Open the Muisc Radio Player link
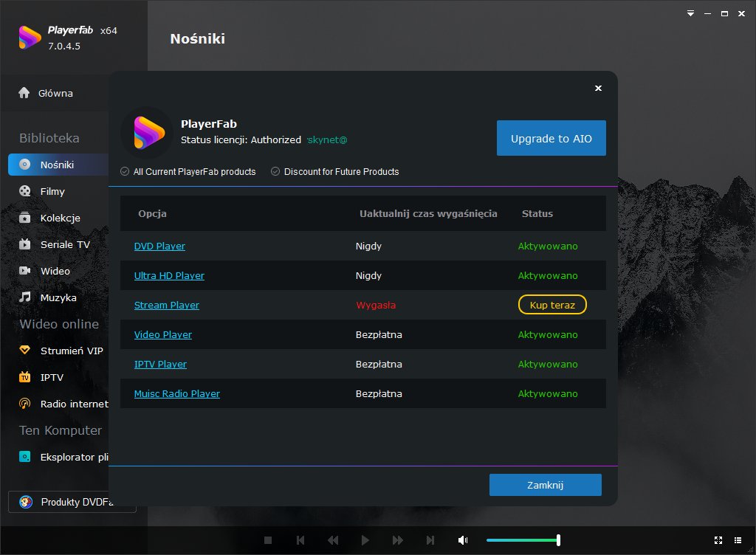This screenshot has width=756, height=555. [177, 393]
